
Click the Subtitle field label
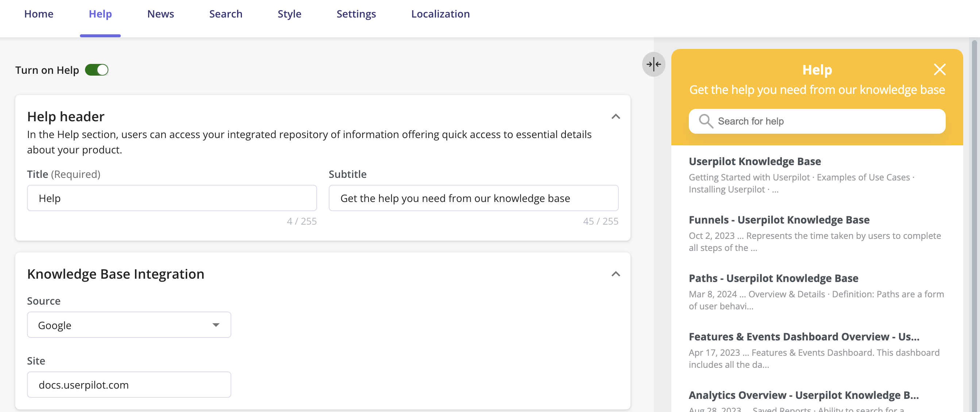pos(348,174)
